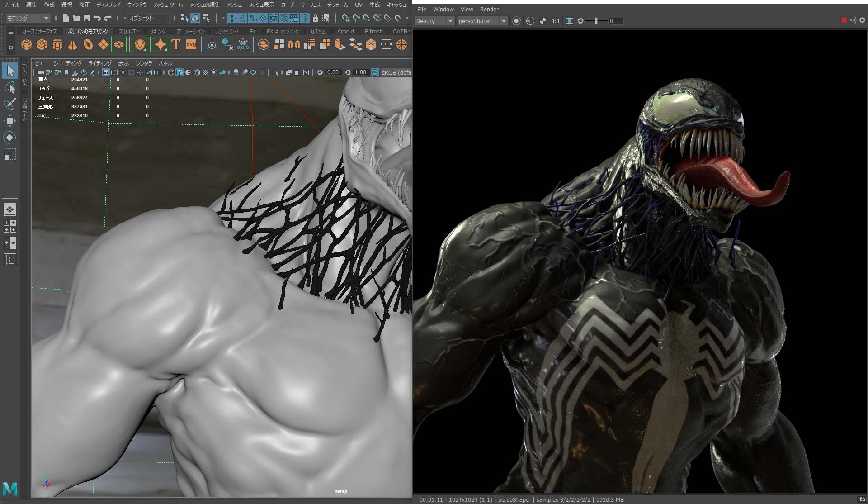Click the polygon Type text tool icon

coord(176,44)
